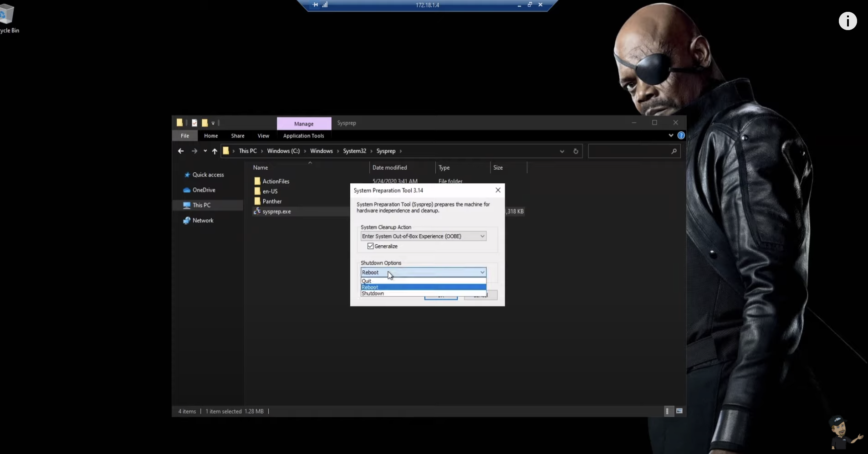Click the search magnifier icon
The width and height of the screenshot is (868, 454).
(674, 151)
